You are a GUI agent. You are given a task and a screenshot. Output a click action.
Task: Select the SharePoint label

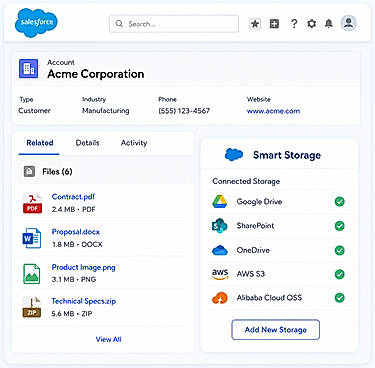255,226
